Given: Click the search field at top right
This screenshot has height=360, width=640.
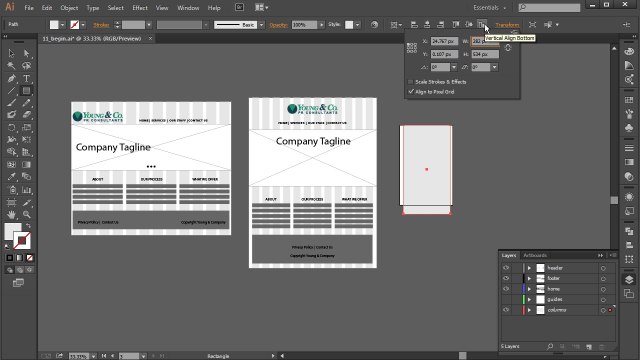Looking at the screenshot, I should [549, 7].
